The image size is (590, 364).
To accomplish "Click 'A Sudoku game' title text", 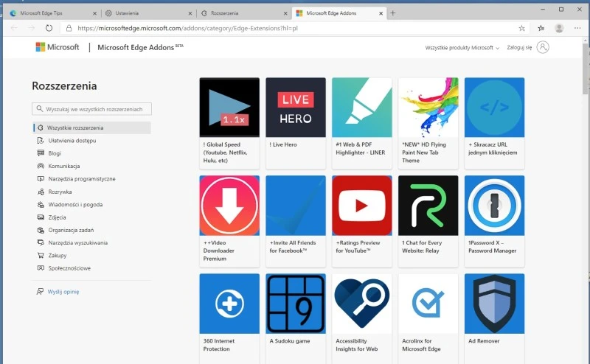I will 289,341.
